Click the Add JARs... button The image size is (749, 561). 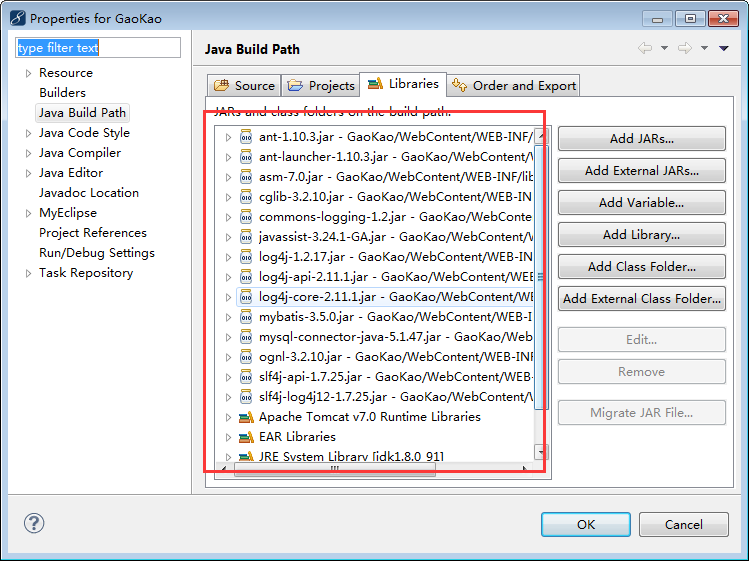[642, 139]
